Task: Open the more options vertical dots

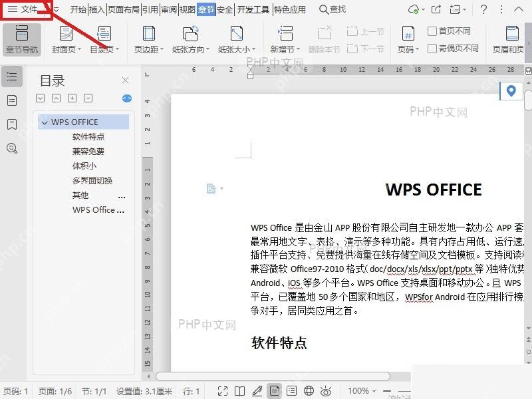Action: 501,9
